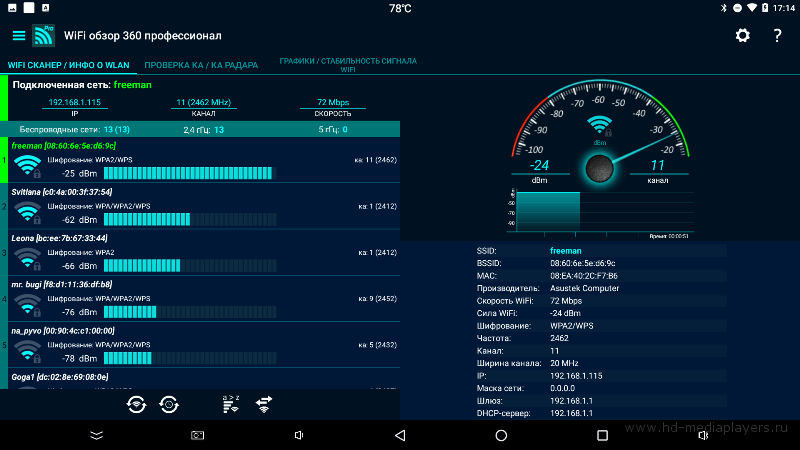Tap Беспроводные сети: 13 (13) count

[74, 130]
